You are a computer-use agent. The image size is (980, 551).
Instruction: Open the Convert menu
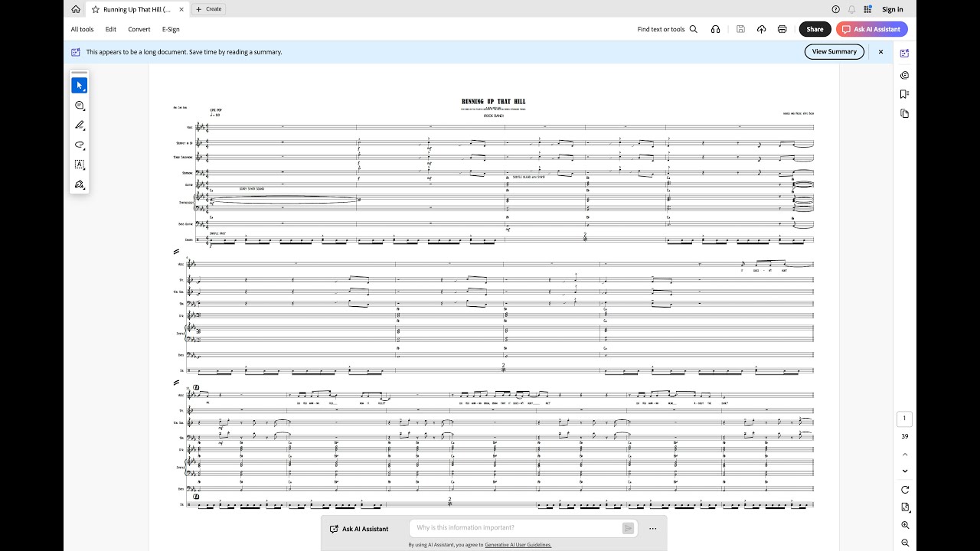(x=139, y=29)
